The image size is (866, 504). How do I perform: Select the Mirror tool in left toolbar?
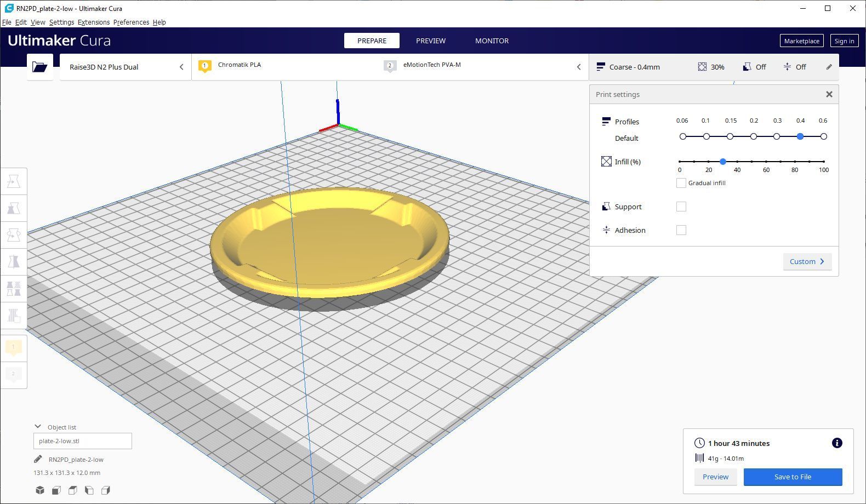coord(14,262)
